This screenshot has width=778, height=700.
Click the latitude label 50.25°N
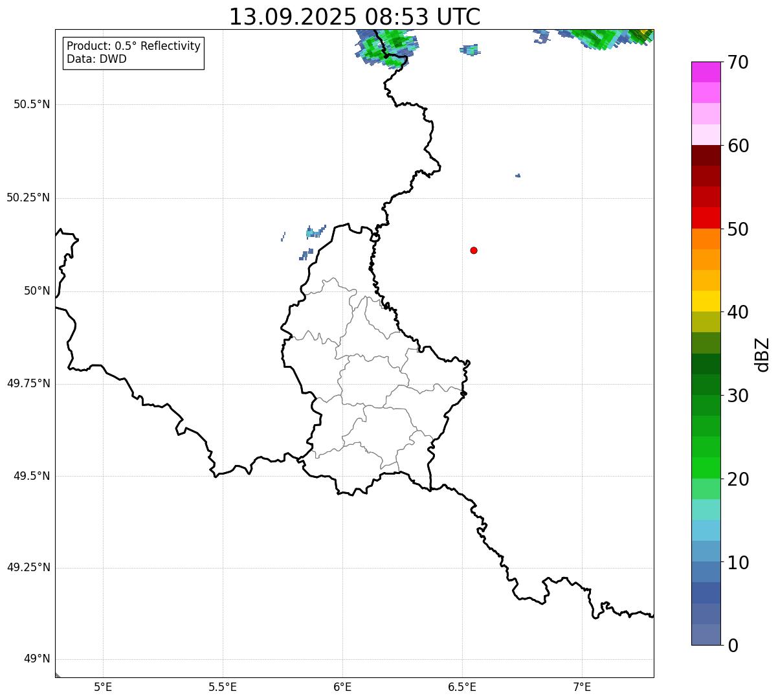click(x=28, y=198)
